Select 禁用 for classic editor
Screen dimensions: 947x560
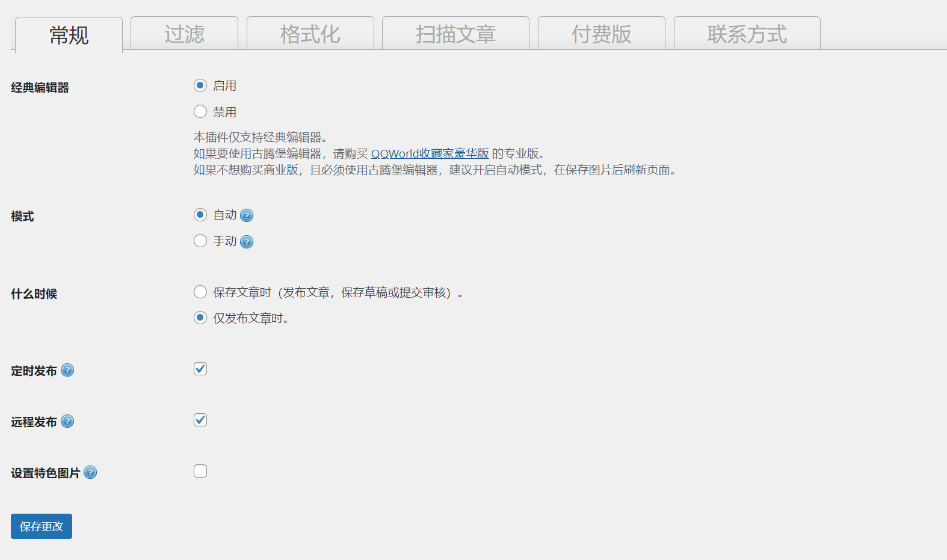point(200,111)
